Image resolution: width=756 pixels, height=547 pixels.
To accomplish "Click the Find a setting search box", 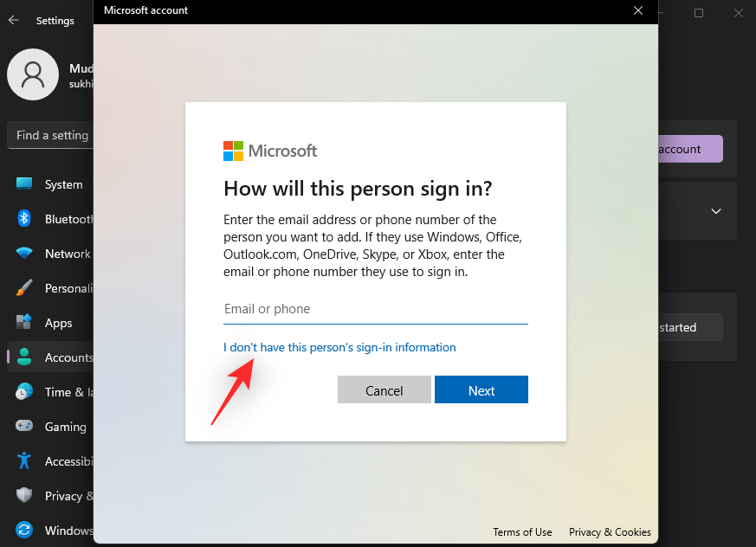I will coord(50,135).
